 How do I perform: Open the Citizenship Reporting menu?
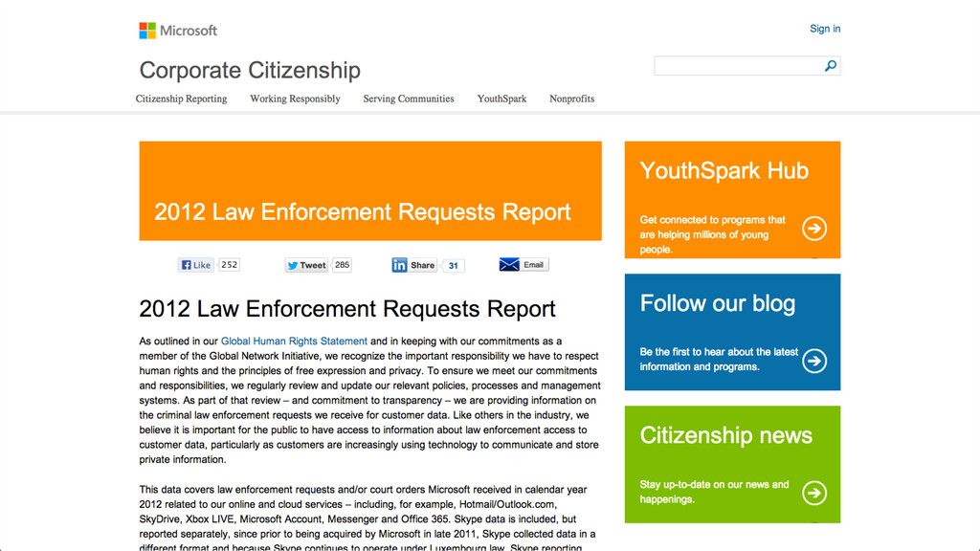[x=181, y=99]
